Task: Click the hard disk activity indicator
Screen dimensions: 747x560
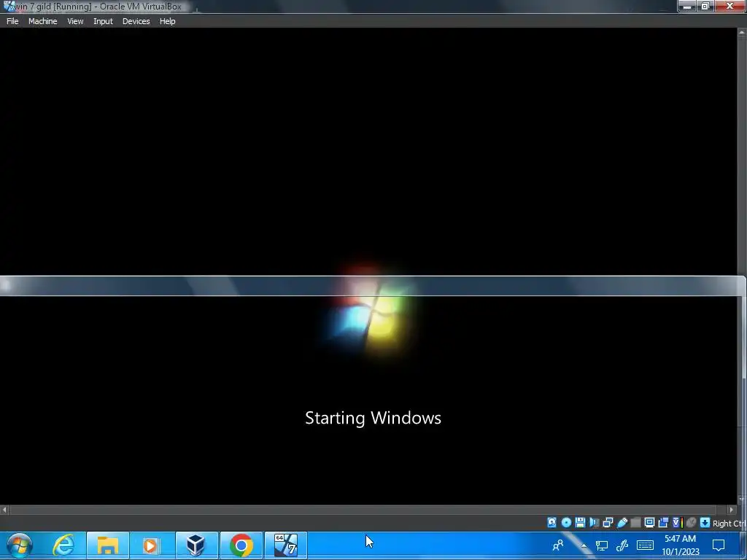Action: click(x=551, y=522)
